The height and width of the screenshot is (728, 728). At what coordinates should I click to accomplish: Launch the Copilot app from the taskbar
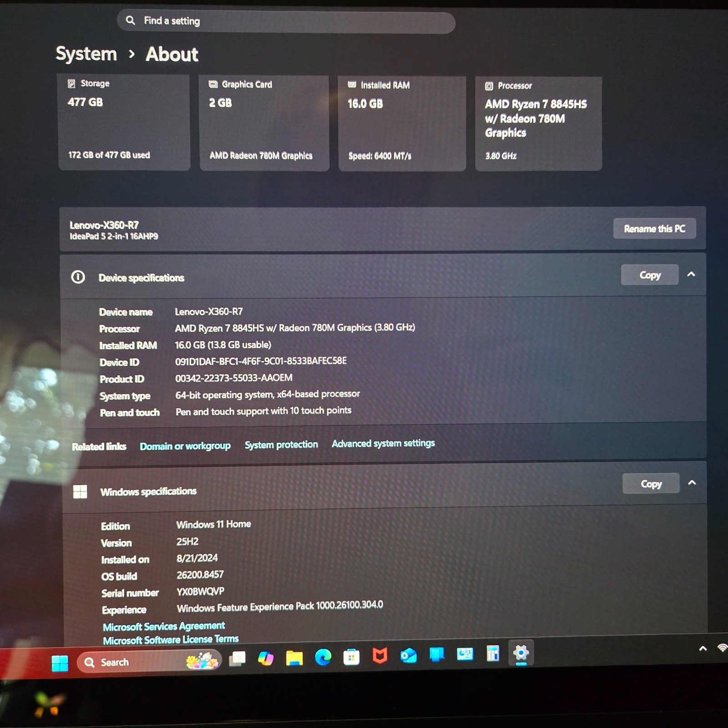coord(266,658)
